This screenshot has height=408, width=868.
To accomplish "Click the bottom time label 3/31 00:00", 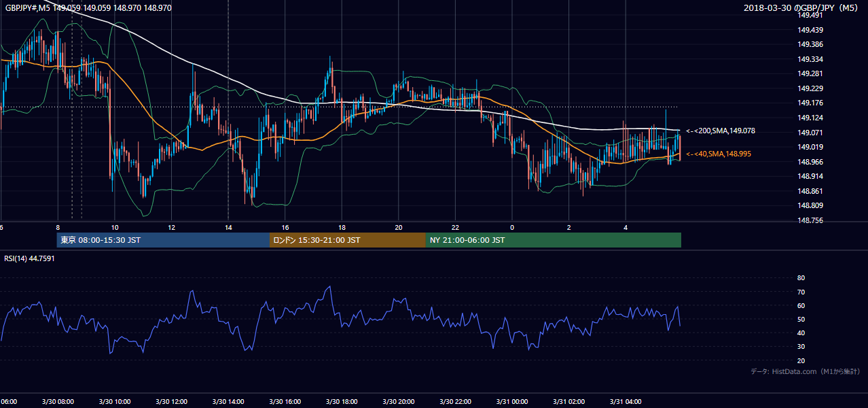I will click(x=512, y=402).
